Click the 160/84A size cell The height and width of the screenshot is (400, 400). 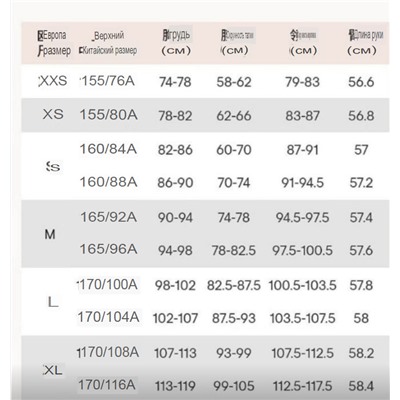point(108,149)
